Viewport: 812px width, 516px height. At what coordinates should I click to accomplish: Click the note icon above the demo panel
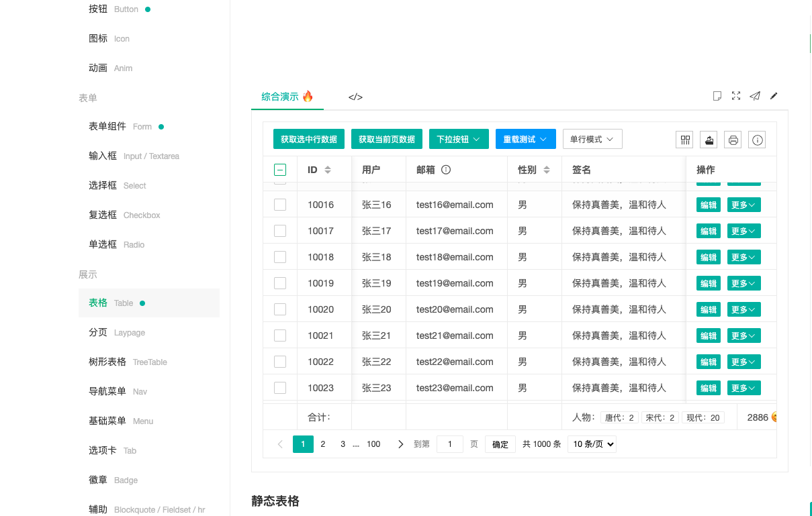(x=717, y=96)
